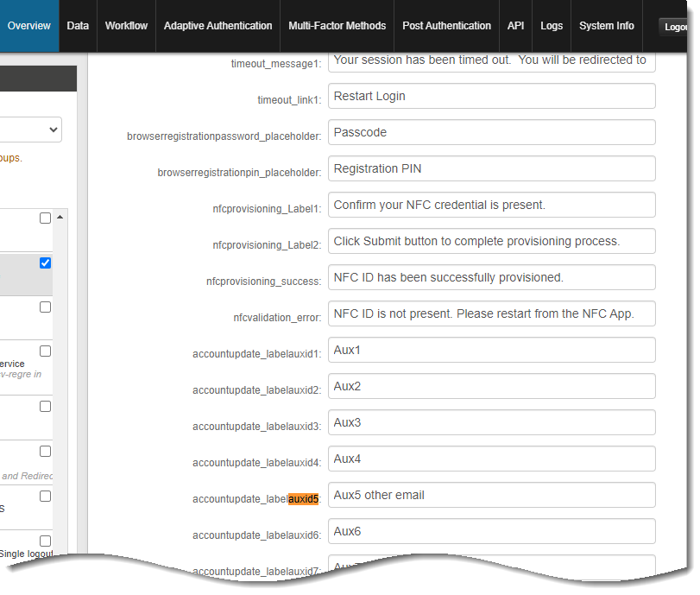Check the topmost checkbox in the sidebar list
This screenshot has width=700, height=595.
point(45,218)
